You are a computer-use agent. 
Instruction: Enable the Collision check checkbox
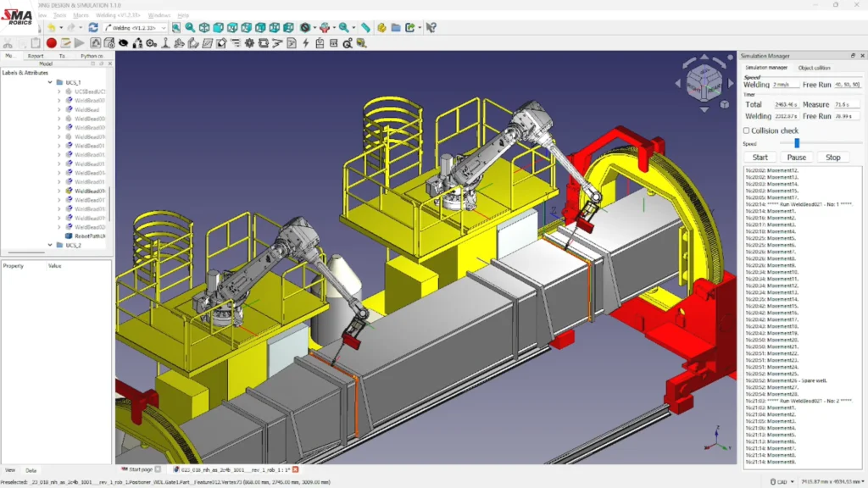pos(746,130)
